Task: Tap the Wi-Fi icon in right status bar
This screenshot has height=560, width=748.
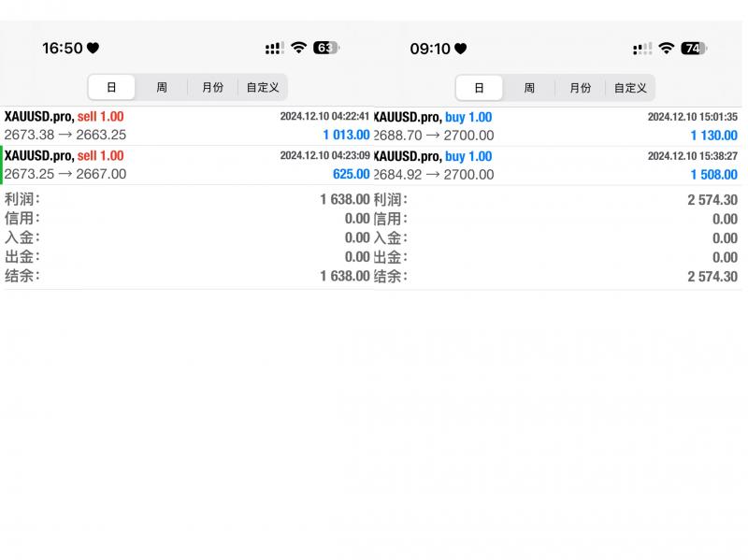Action: coord(666,49)
